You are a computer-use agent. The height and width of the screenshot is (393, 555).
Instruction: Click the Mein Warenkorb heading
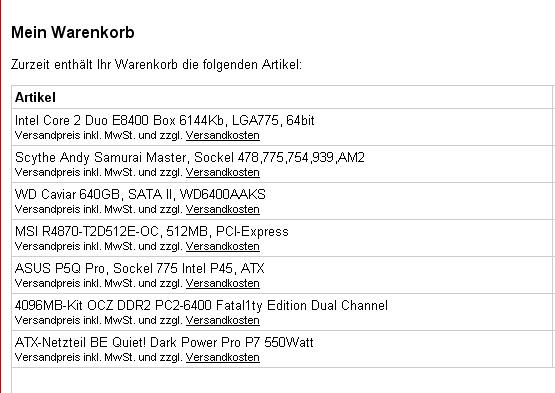[73, 33]
